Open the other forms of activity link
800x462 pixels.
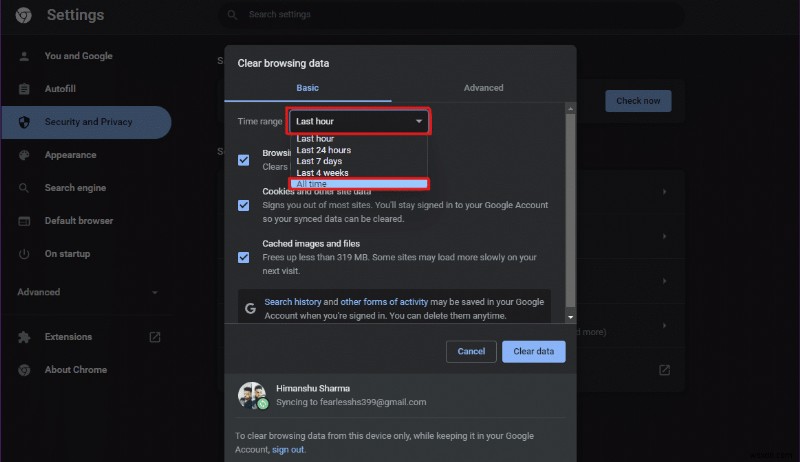click(384, 302)
